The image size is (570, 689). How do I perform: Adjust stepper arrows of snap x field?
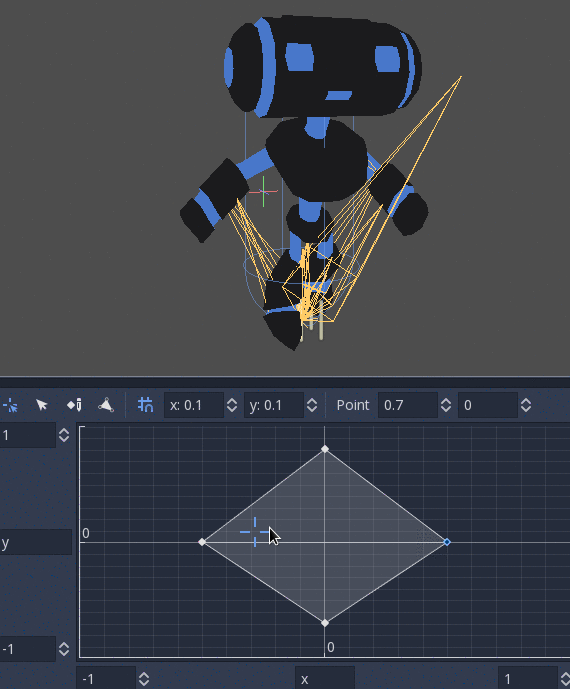coord(232,405)
